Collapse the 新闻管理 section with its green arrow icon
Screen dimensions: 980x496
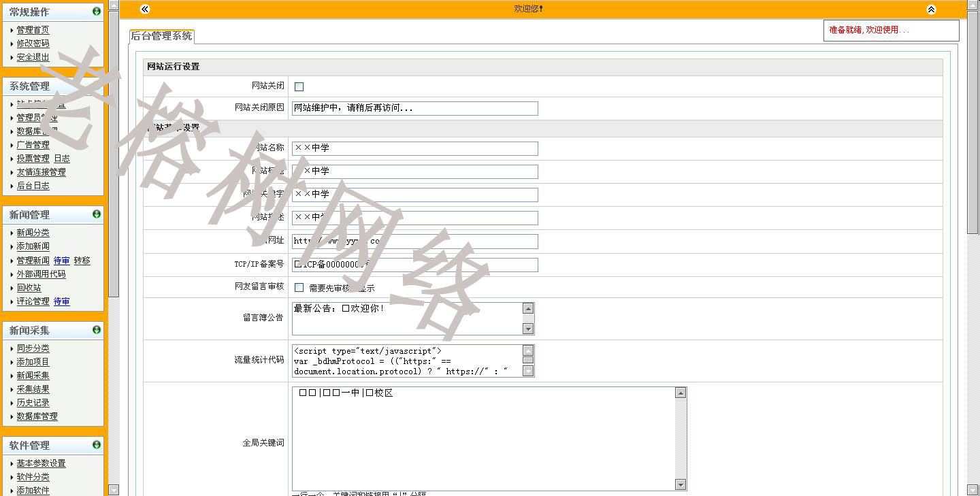click(97, 214)
